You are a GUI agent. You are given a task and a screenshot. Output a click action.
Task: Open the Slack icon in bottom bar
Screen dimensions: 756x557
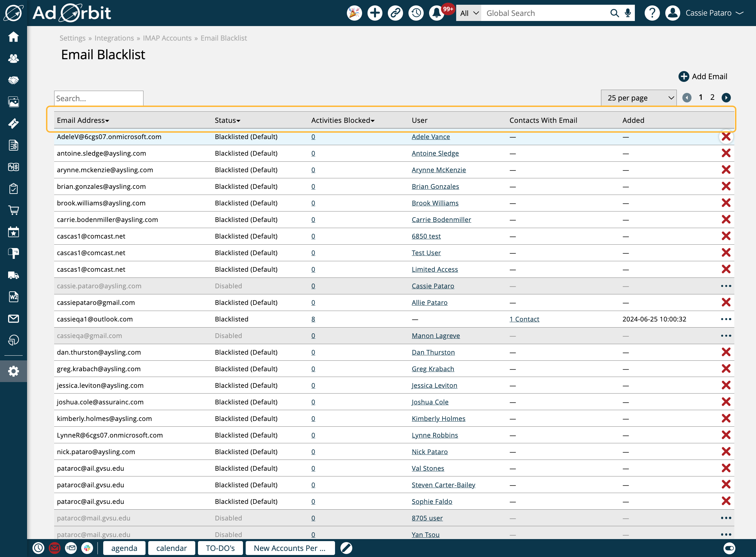[x=87, y=548]
